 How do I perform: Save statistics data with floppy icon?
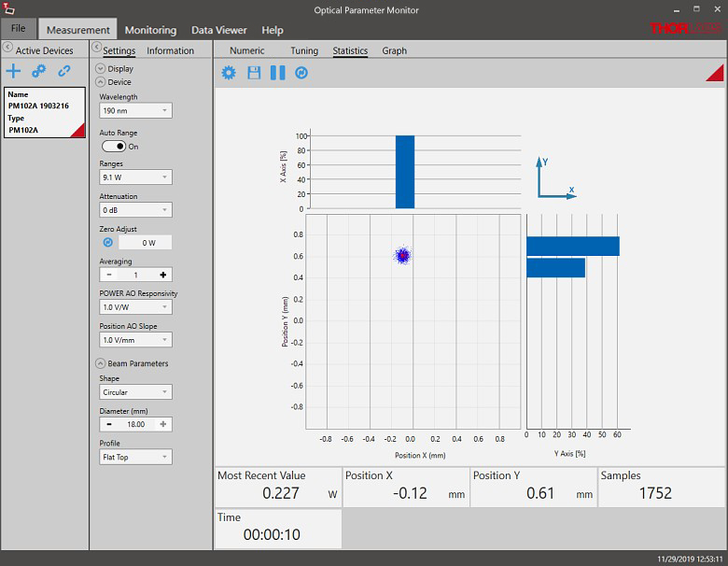click(254, 72)
